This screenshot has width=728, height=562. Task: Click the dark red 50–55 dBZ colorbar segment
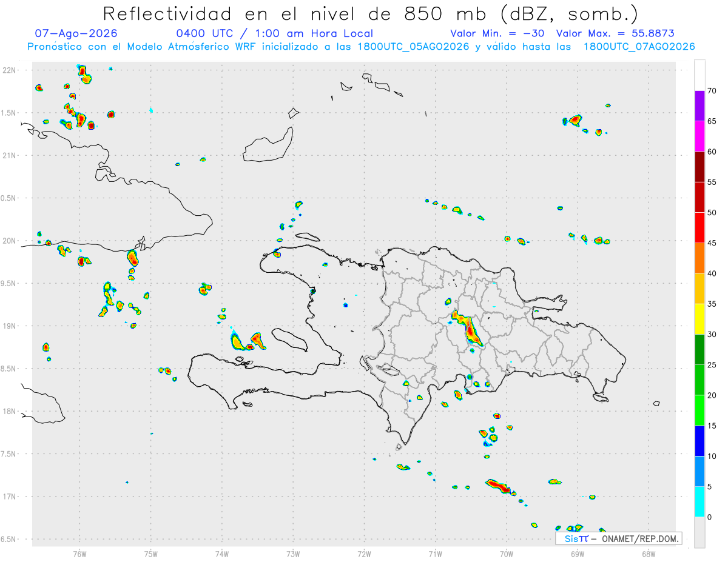pos(699,197)
